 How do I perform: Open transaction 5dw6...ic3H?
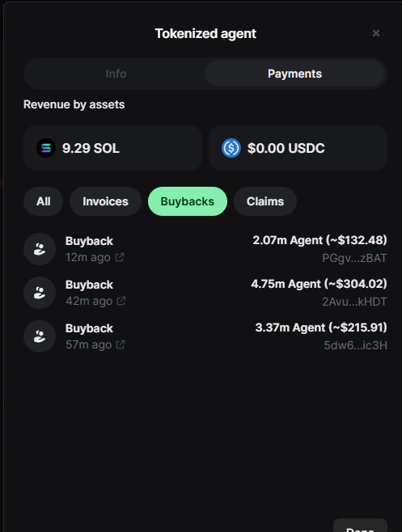(x=355, y=345)
